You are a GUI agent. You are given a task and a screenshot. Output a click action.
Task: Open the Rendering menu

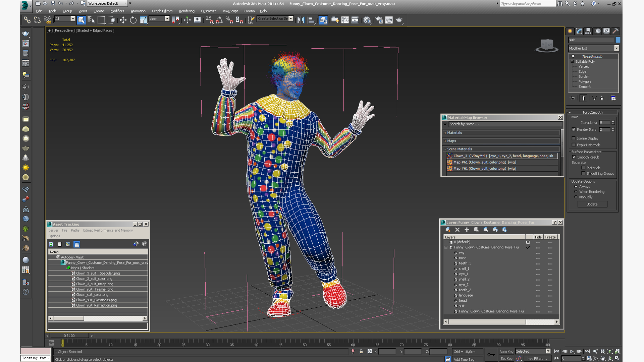click(186, 11)
